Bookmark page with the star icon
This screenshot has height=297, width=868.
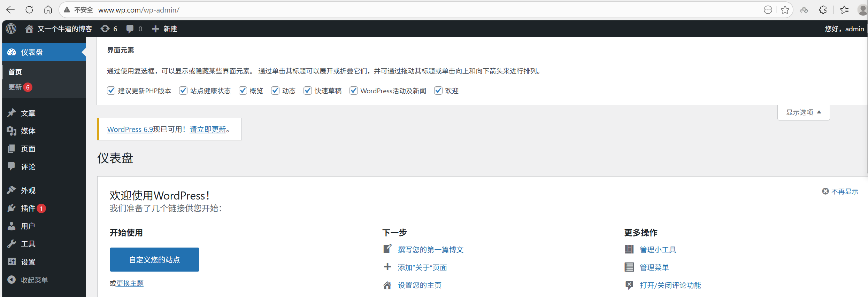785,10
